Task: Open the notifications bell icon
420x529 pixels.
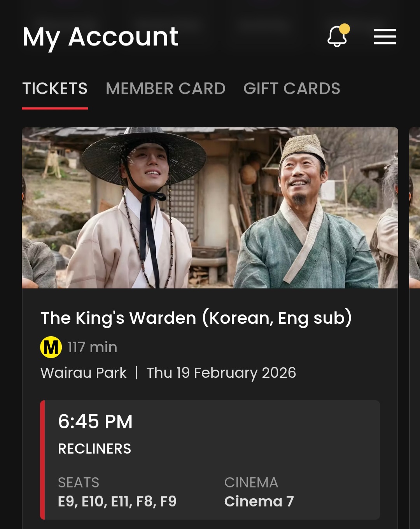Action: (337, 37)
